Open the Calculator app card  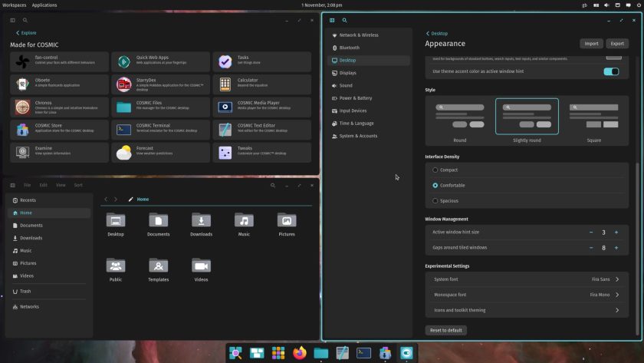coord(262,84)
